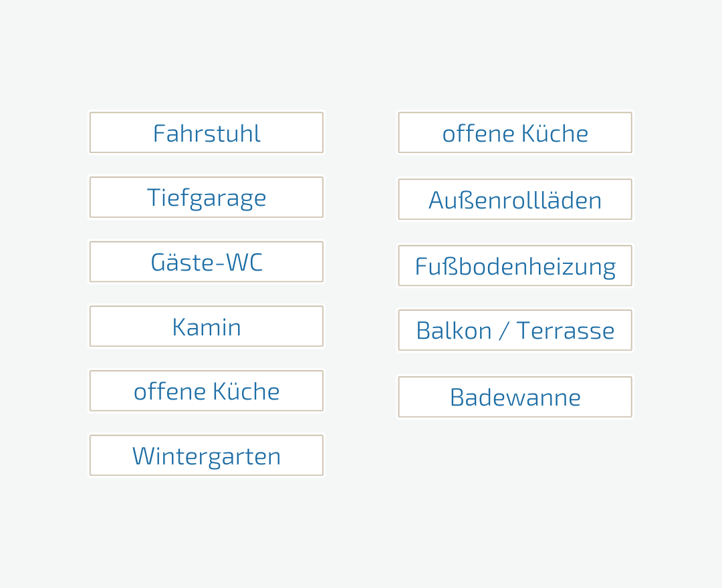Image resolution: width=722 pixels, height=588 pixels.
Task: Toggle the Tiefgarage option
Action: click(x=207, y=197)
